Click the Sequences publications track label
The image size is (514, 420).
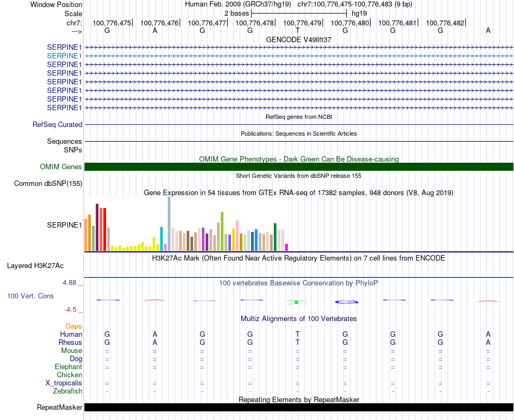(64, 141)
